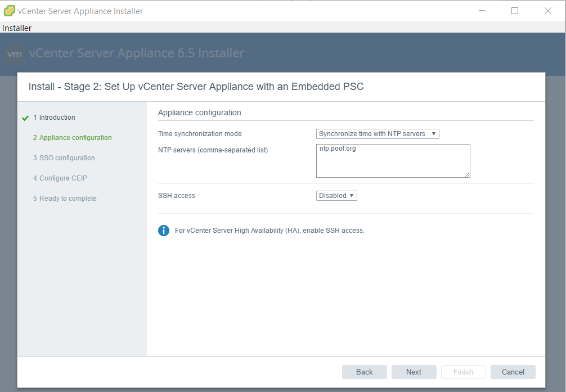Click the "Time synchronization mode" label
Screen dimensions: 566x392
point(200,133)
